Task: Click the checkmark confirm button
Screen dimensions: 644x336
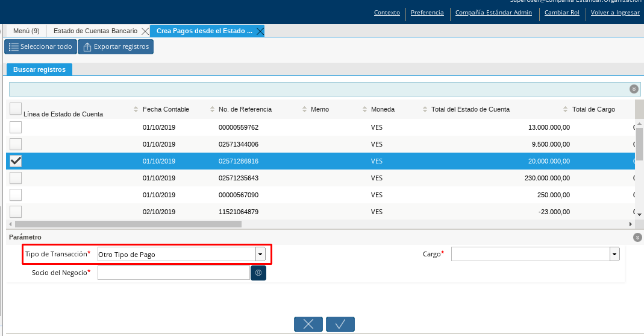Action: coord(340,324)
